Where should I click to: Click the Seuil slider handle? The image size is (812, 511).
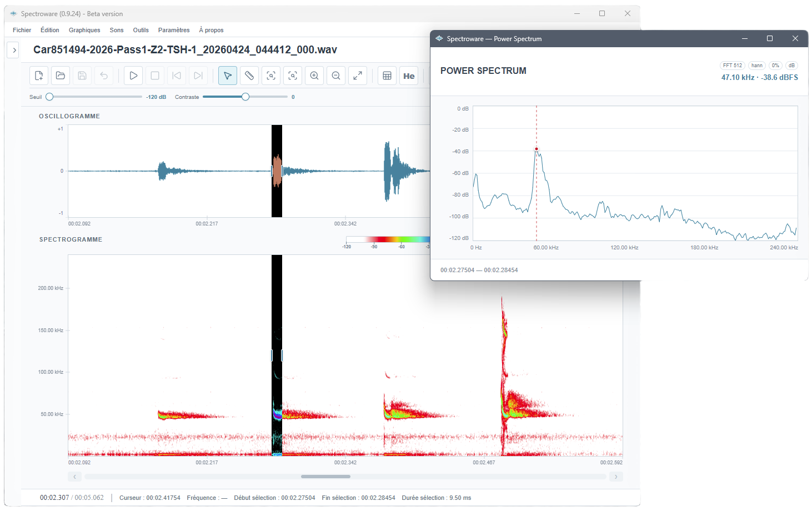(49, 97)
